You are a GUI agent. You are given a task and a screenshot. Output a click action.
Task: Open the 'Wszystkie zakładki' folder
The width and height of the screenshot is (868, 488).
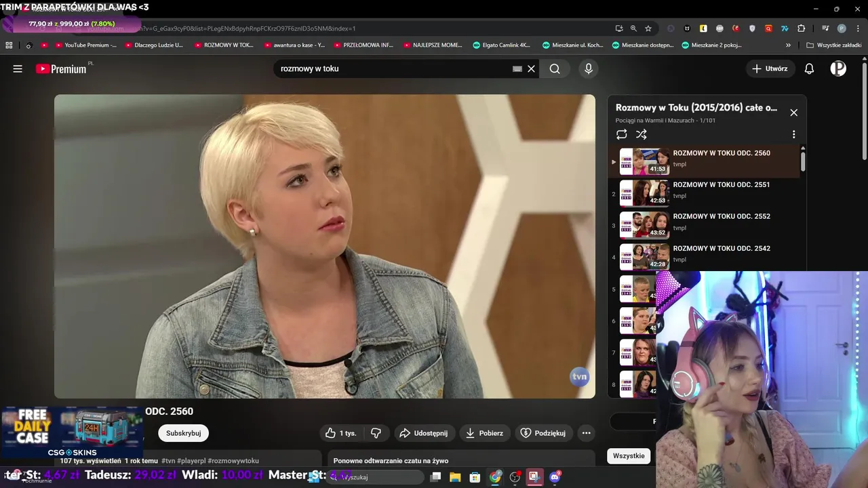click(x=834, y=45)
